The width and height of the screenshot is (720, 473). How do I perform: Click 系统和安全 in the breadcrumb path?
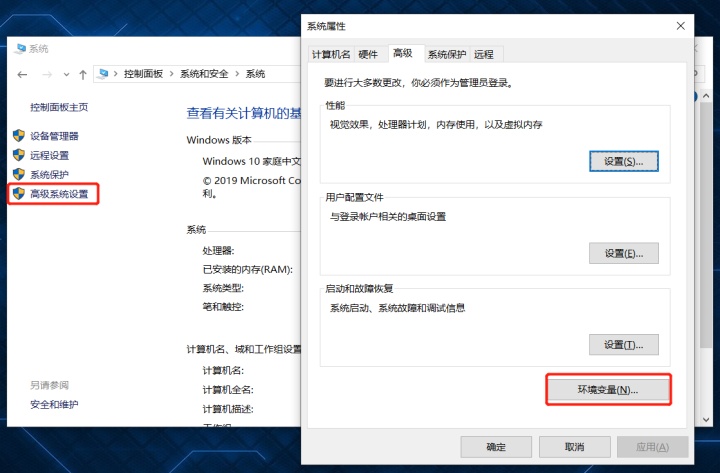pyautogui.click(x=204, y=74)
